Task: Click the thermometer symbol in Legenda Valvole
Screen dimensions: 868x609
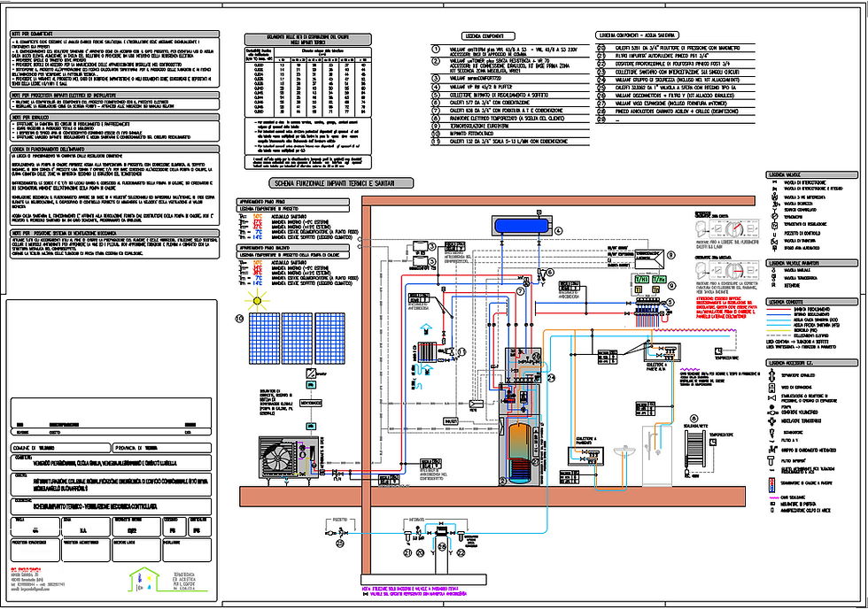Action: (x=774, y=218)
